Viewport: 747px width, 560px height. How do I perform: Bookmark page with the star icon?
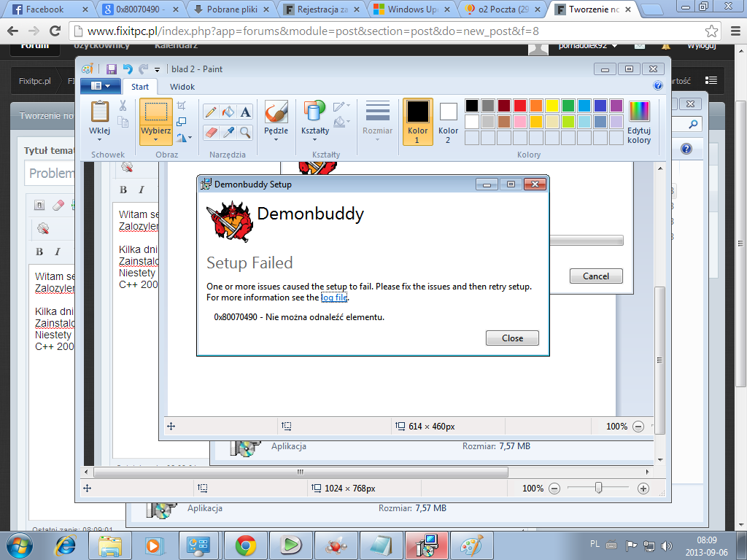[x=711, y=31]
